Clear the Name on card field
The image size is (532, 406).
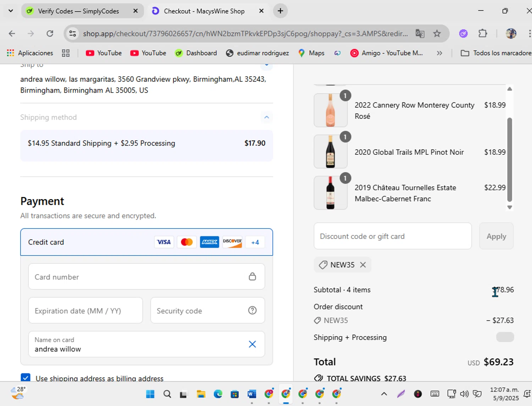point(252,344)
